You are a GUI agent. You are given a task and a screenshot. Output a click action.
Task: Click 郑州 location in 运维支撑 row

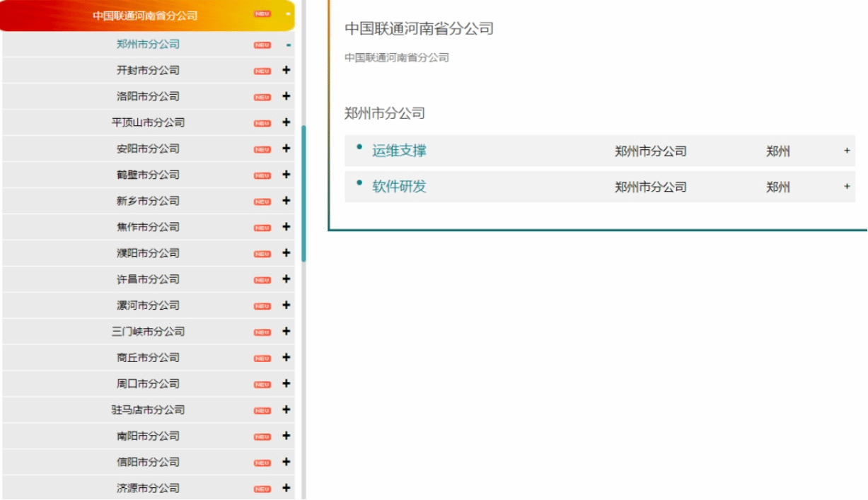(x=778, y=151)
